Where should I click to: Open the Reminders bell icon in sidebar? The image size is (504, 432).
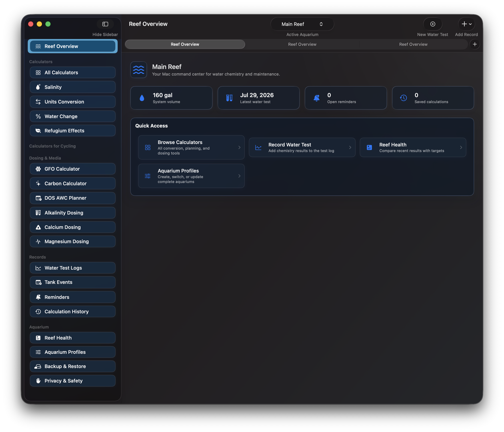(x=38, y=297)
